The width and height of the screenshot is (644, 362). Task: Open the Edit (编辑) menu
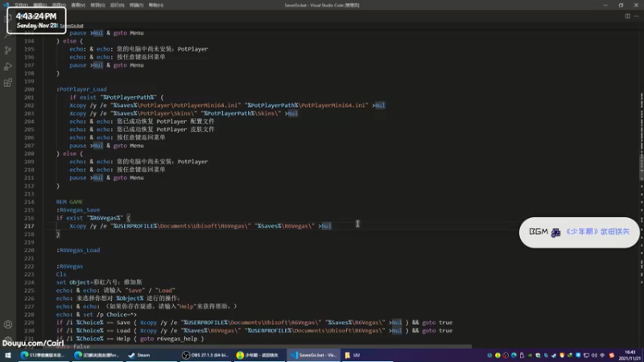(x=39, y=6)
